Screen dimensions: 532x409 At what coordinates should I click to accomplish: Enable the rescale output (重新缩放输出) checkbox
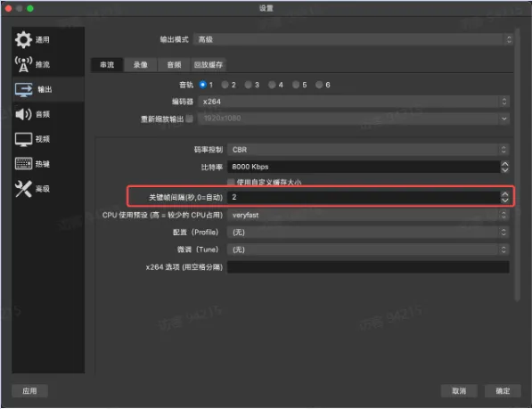(189, 119)
